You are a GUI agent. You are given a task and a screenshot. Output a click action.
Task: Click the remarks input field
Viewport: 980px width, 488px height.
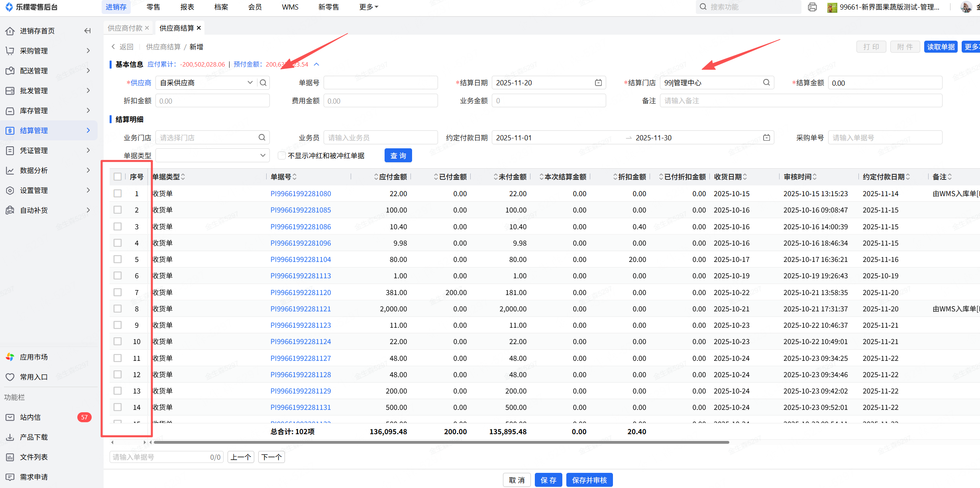[801, 101]
